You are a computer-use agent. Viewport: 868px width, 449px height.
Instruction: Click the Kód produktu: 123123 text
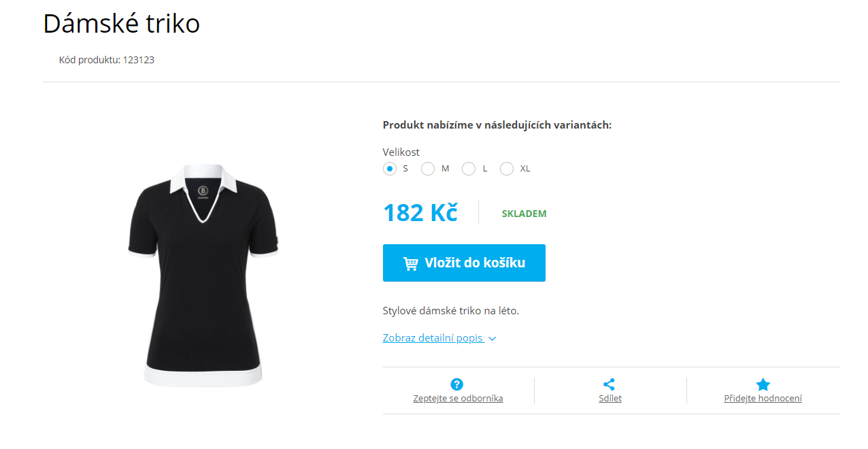pyautogui.click(x=107, y=60)
